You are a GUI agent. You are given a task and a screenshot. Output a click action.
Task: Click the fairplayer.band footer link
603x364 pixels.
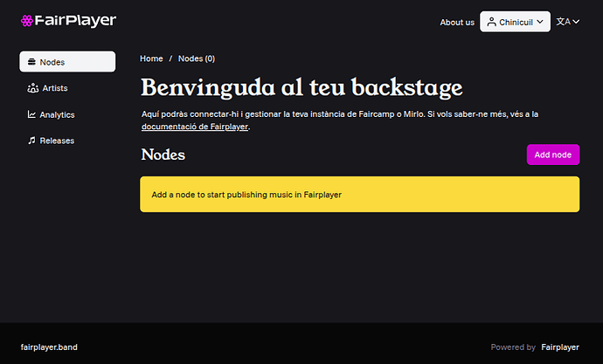tap(49, 347)
